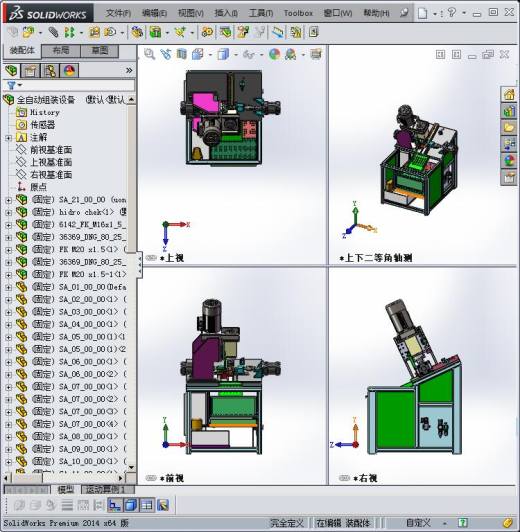Image resolution: width=520 pixels, height=532 pixels.
Task: Toggle the 2D sketch dimension button in bottom toolbar
Action: (x=114, y=505)
